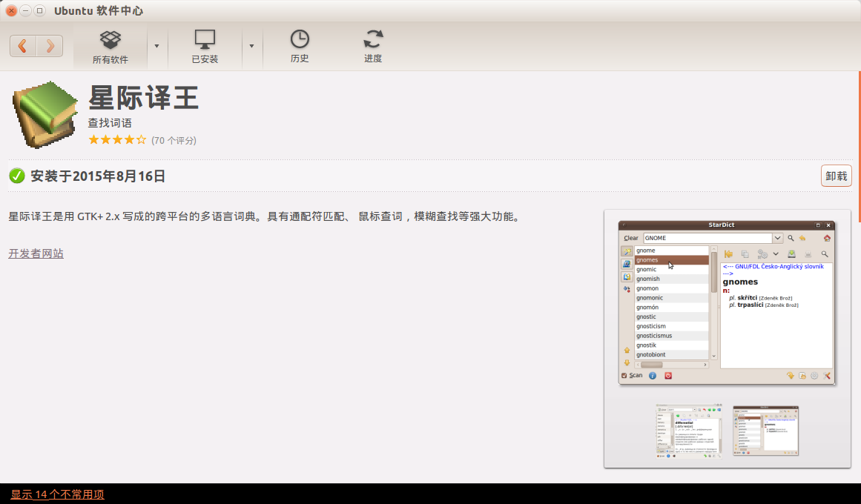The image size is (861, 504).
Task: Select the first small screenshot thumbnail
Action: (689, 431)
